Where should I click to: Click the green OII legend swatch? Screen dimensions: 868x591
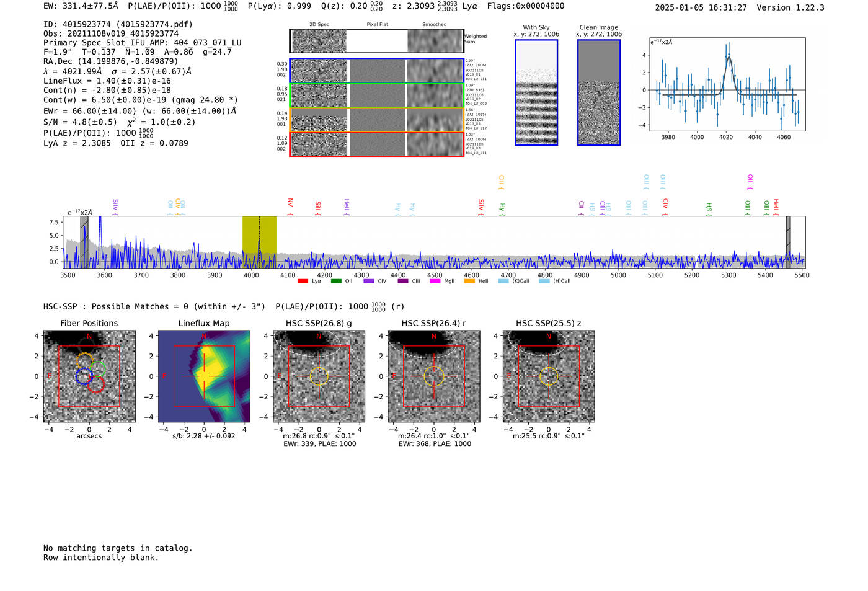point(336,282)
